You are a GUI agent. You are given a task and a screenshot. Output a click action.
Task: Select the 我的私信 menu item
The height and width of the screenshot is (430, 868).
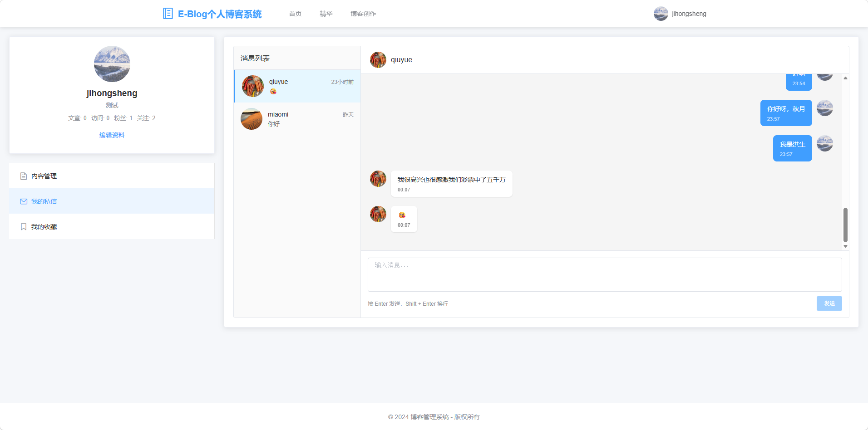[x=112, y=201]
